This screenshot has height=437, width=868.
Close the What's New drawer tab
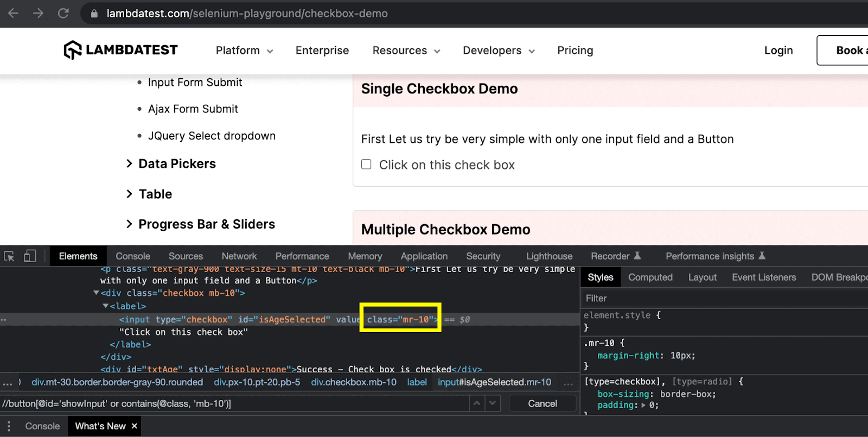[x=135, y=426]
